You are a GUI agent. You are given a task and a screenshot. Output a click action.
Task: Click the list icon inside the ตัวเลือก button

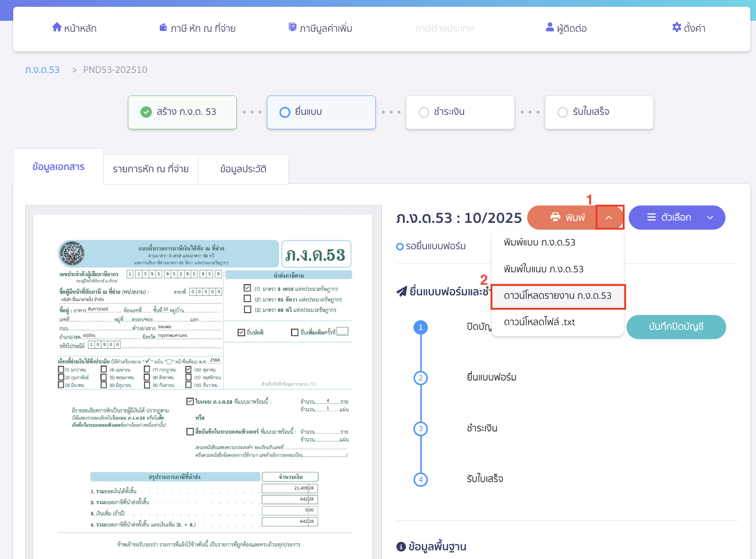(x=651, y=217)
